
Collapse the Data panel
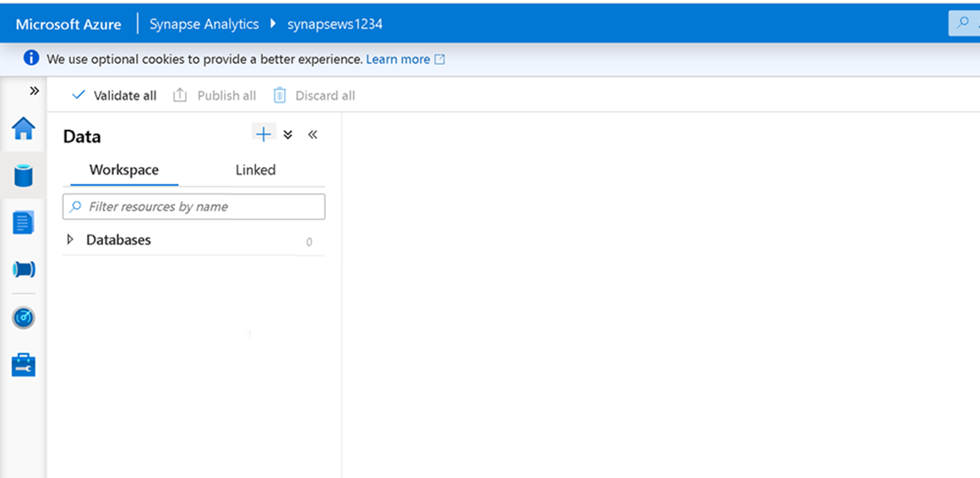tap(313, 135)
